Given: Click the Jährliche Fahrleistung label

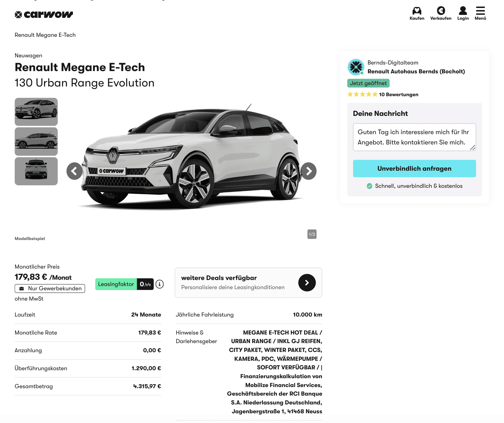Looking at the screenshot, I should click(205, 315).
